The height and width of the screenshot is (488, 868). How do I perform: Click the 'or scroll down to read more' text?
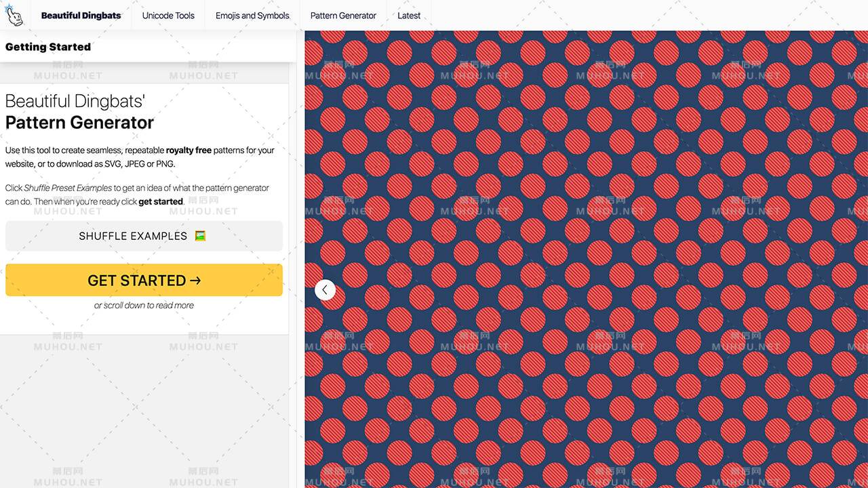pos(144,306)
